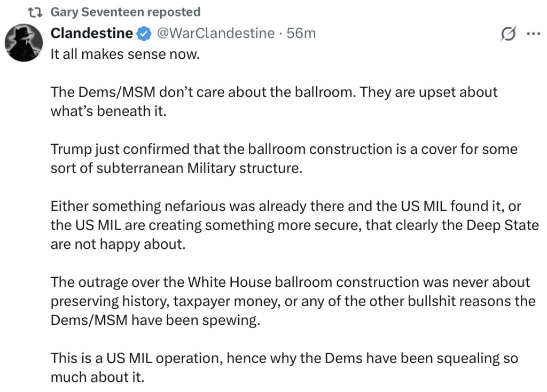Click the final line "much about it."
Screen dimensions: 547x392
pyautogui.click(x=97, y=377)
